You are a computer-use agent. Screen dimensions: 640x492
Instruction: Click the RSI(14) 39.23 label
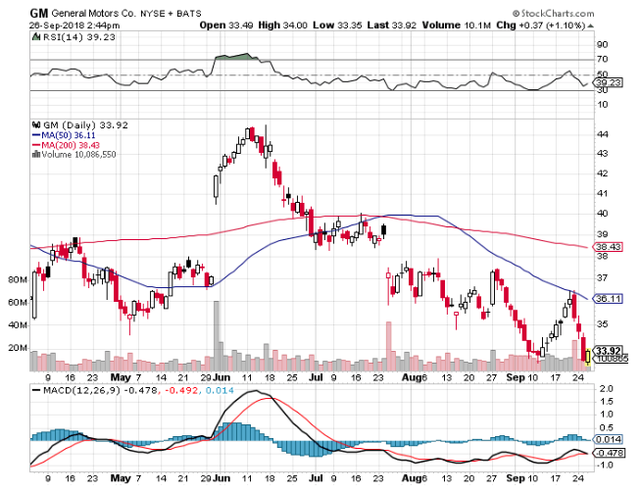pos(79,37)
